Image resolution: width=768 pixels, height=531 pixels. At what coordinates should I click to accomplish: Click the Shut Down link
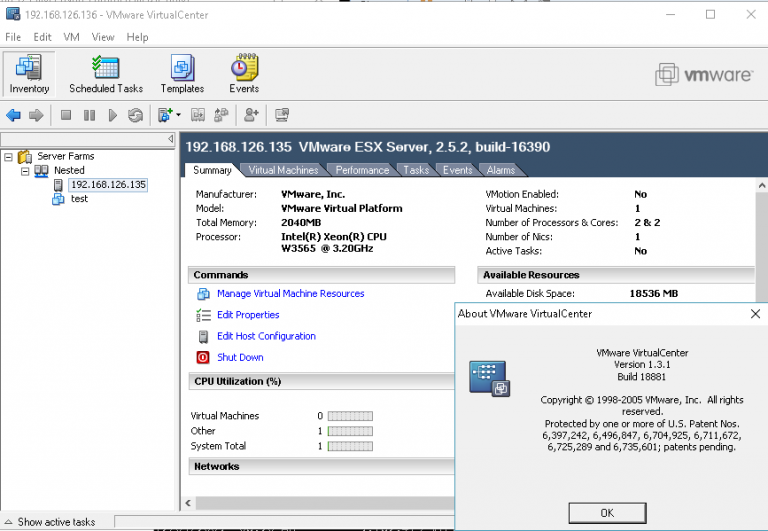click(240, 358)
